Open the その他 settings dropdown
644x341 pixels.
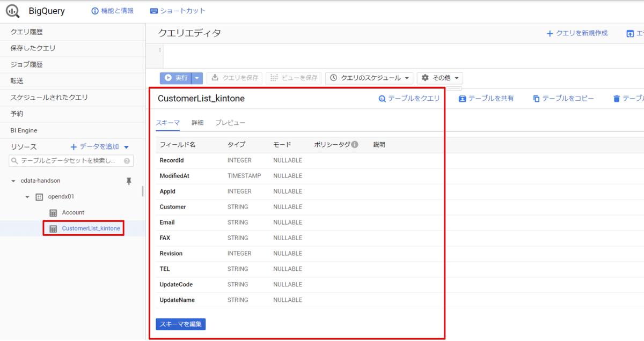click(x=440, y=78)
